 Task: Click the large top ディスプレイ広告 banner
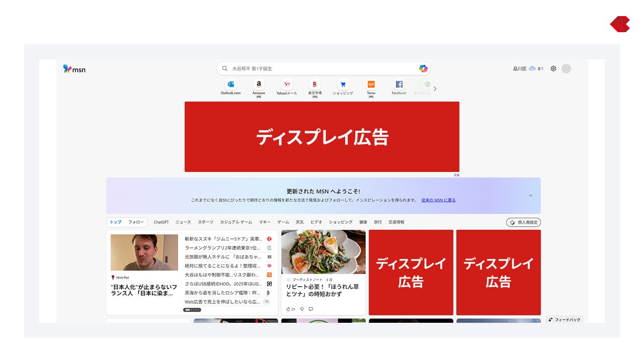pyautogui.click(x=322, y=137)
